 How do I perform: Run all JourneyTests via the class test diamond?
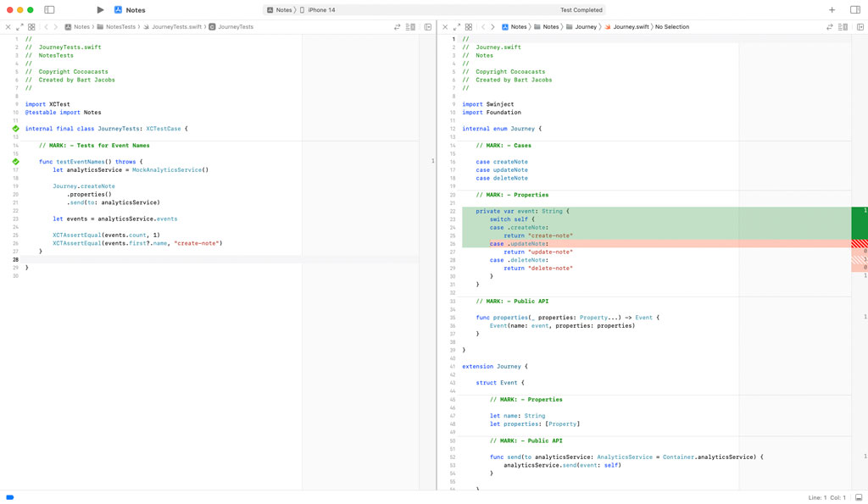coord(14,128)
